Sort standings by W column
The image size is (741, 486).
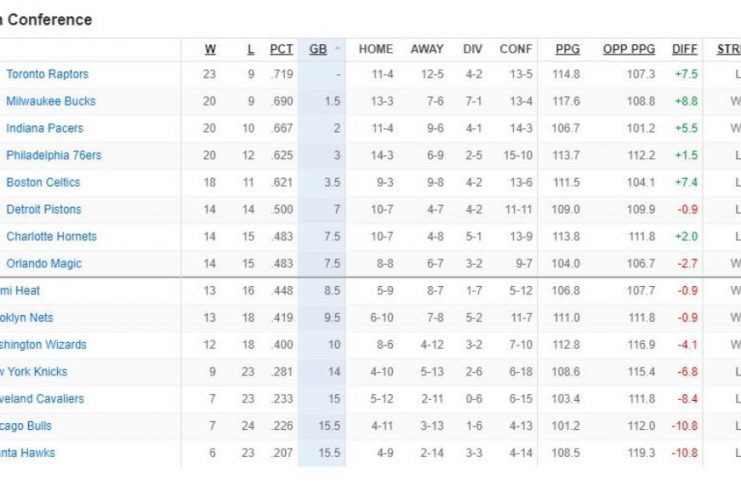[211, 49]
